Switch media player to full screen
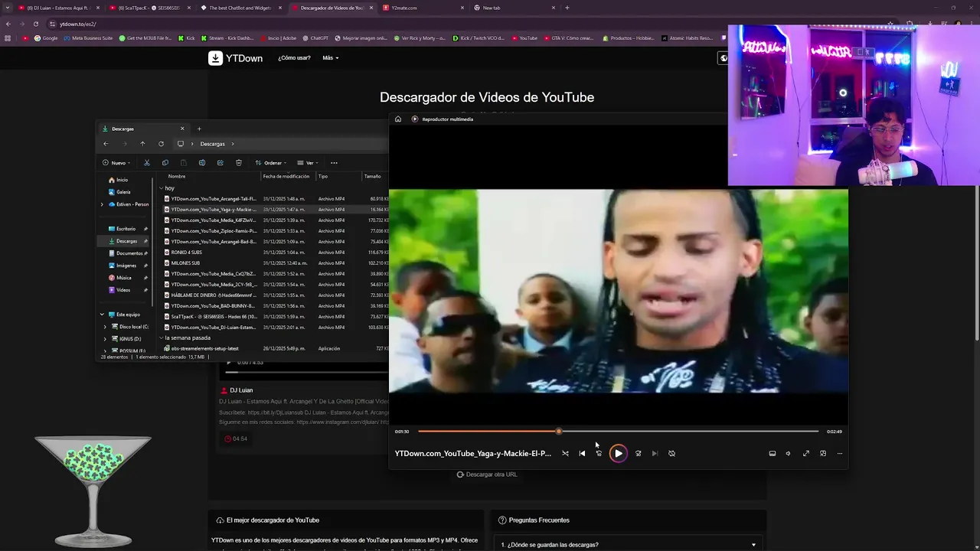The width and height of the screenshot is (980, 551). point(806,453)
